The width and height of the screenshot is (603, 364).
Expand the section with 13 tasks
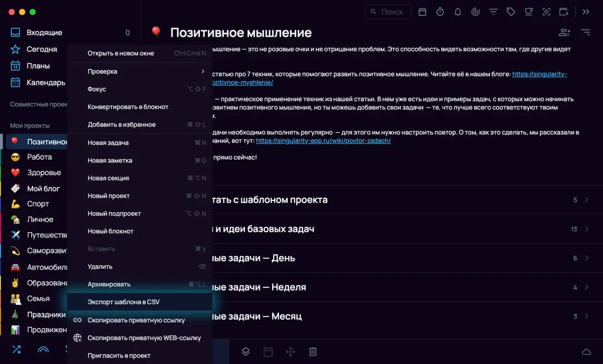click(587, 229)
